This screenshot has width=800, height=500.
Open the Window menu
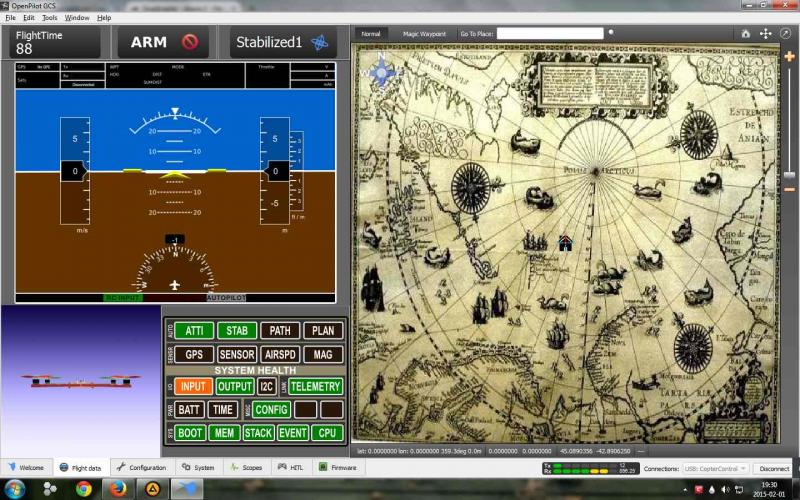(77, 18)
